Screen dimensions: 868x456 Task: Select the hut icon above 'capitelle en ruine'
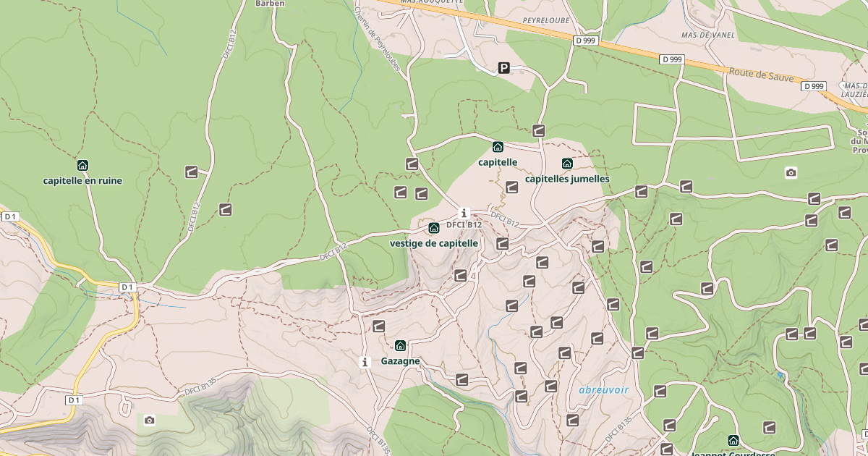82,165
